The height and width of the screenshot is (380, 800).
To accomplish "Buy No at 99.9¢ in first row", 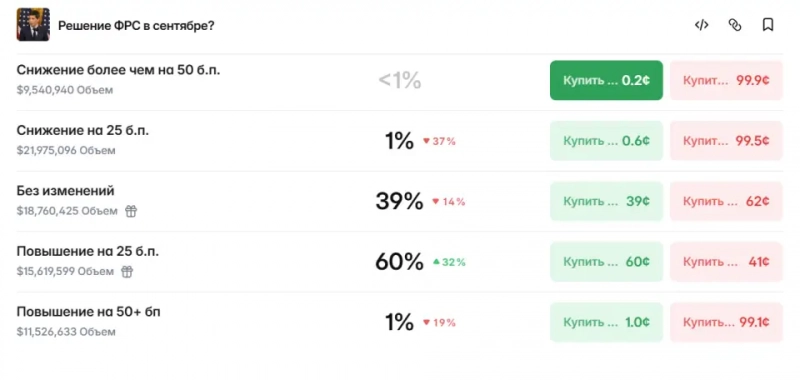I will click(726, 81).
